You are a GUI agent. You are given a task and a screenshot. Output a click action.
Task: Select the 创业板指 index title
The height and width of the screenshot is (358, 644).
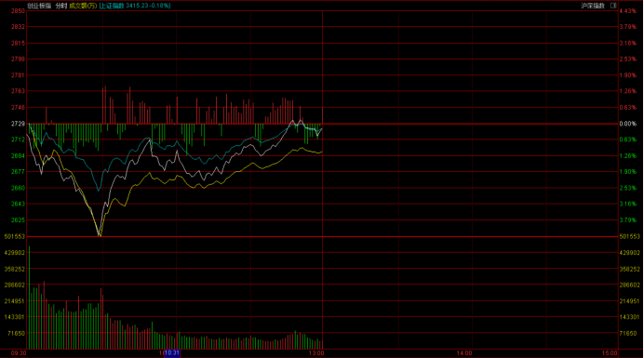point(39,6)
